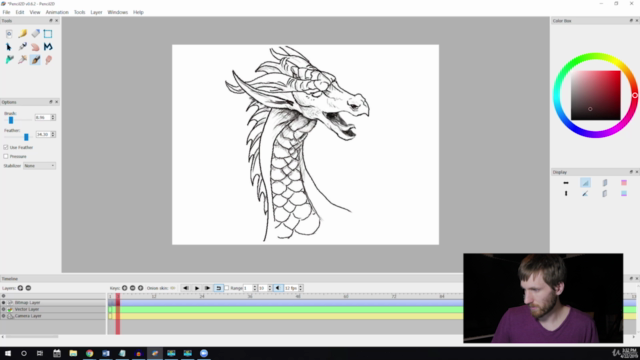Toggle blue onion skin color icon
This screenshot has width=640, height=360.
(624, 193)
